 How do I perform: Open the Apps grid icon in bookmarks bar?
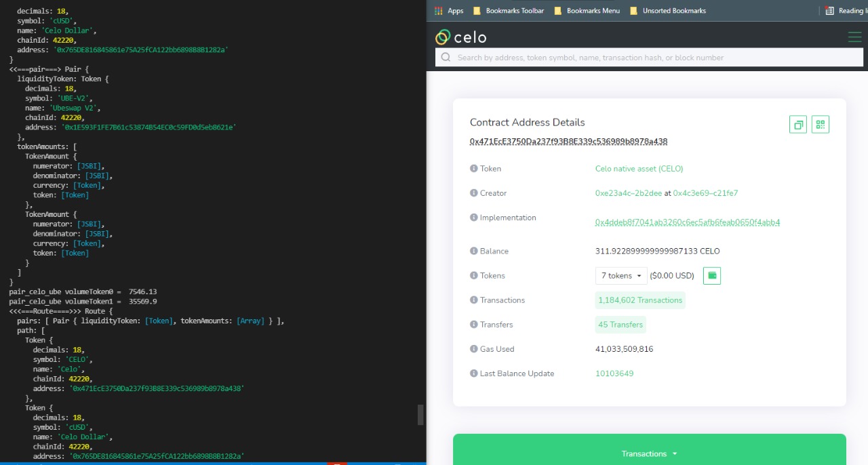(439, 11)
